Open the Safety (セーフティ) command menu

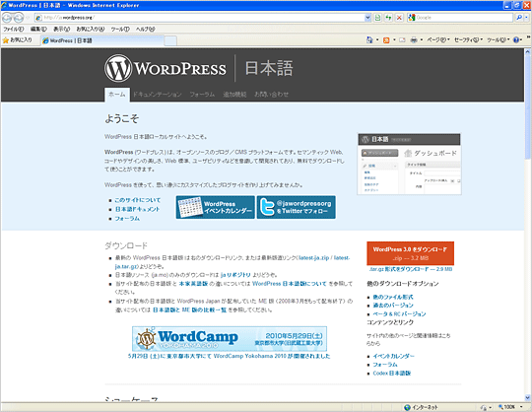click(x=469, y=40)
